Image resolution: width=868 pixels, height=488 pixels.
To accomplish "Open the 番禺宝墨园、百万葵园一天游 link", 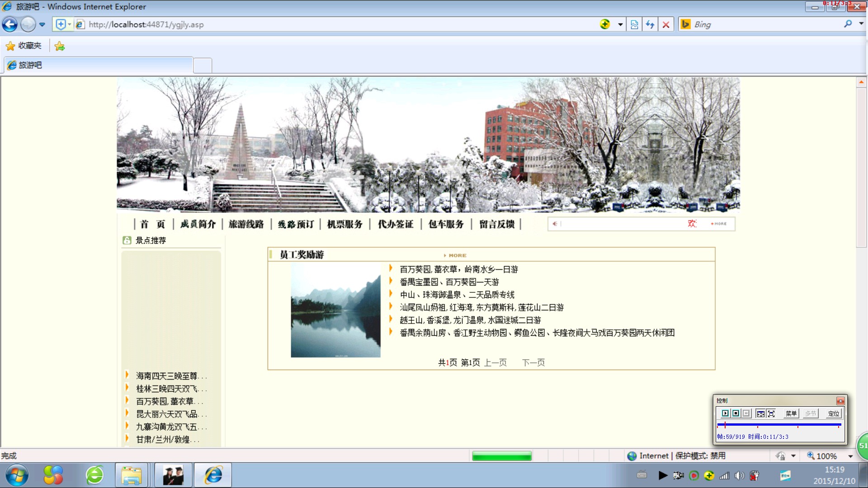I will (449, 282).
